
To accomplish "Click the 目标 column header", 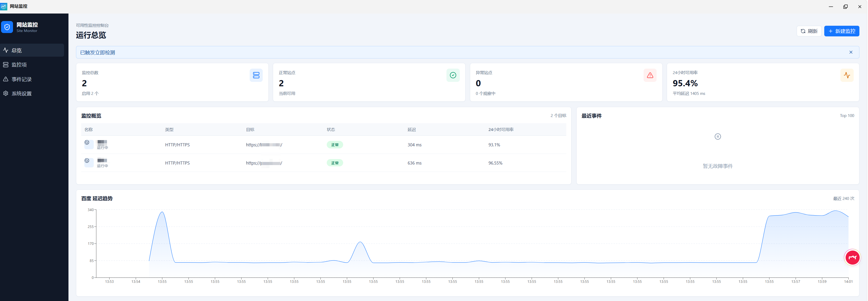I will [x=250, y=129].
